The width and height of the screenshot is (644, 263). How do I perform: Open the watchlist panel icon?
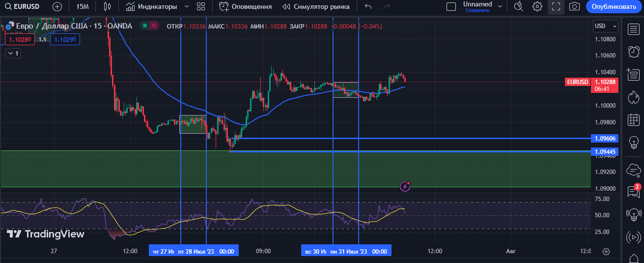pos(633,28)
